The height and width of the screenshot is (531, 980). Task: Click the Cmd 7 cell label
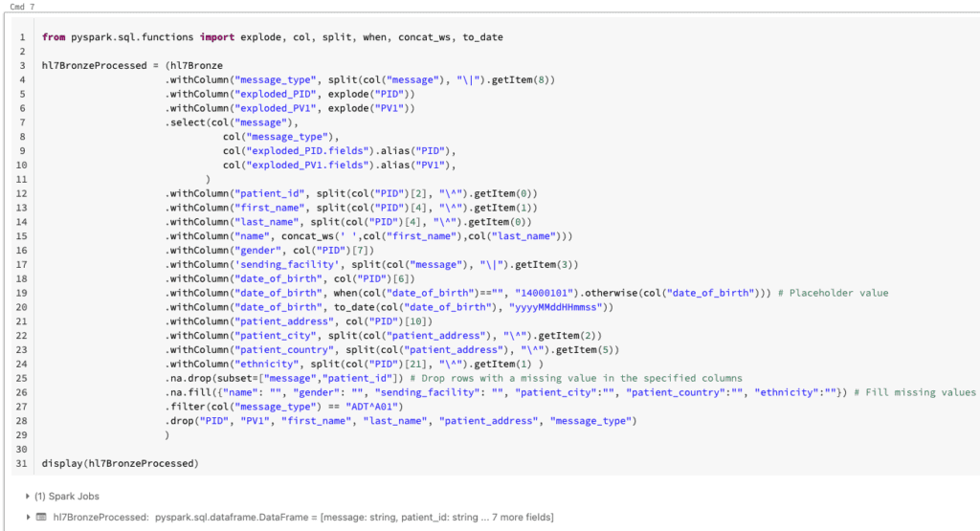[x=17, y=6]
